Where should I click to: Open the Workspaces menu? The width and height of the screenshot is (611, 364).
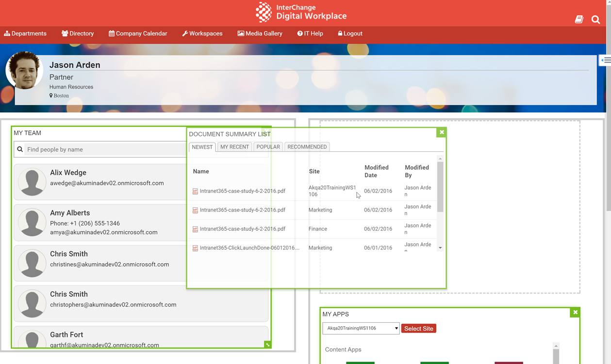pos(202,33)
